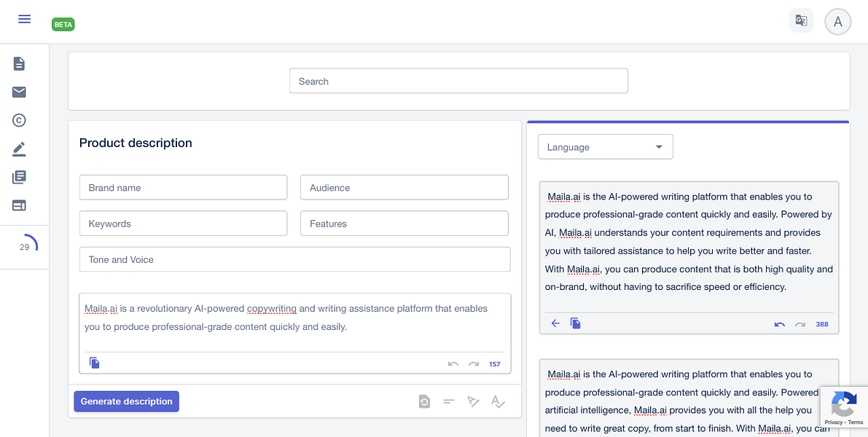Image resolution: width=868 pixels, height=437 pixels.
Task: Undo in the description editor
Action: (x=453, y=364)
